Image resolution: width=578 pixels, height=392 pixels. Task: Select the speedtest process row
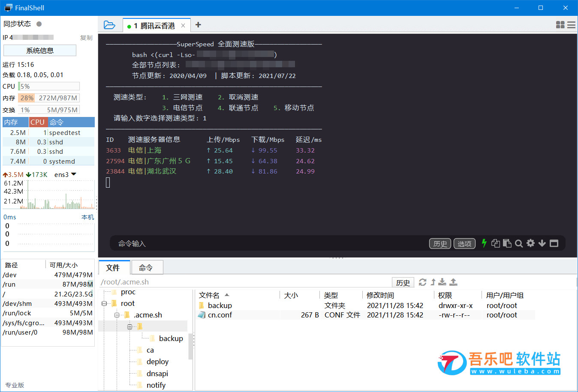click(48, 133)
